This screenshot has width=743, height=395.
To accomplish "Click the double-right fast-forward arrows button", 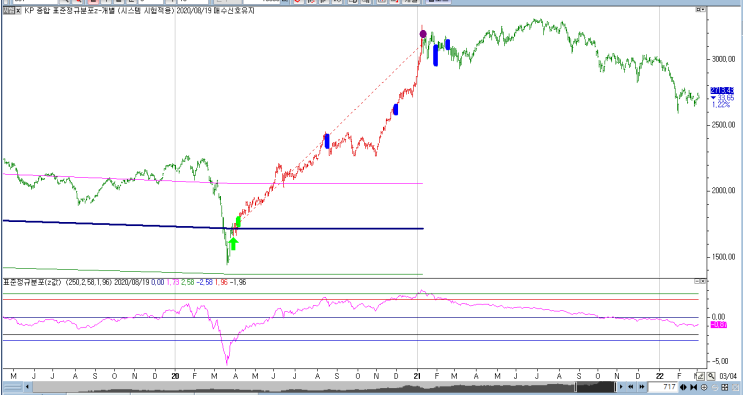I will (642, 387).
